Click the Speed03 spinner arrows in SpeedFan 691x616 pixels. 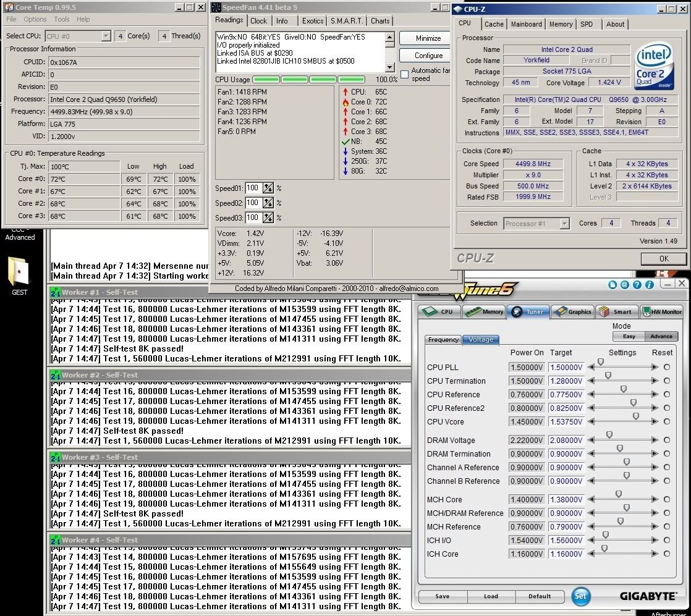(268, 217)
